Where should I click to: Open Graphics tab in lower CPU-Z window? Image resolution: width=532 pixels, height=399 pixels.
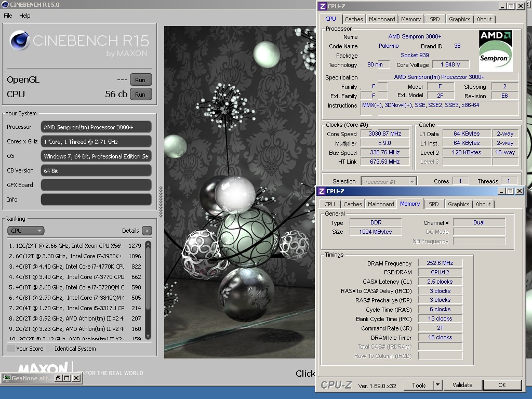point(459,204)
